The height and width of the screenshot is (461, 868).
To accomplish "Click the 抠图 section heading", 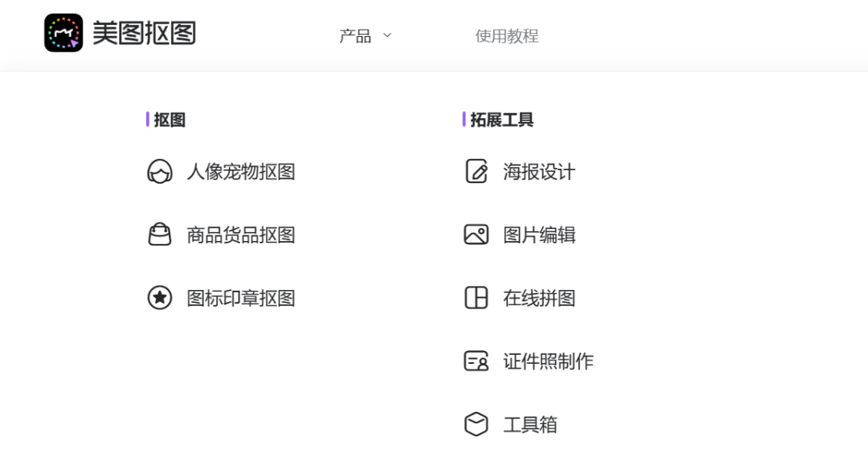I will pyautogui.click(x=170, y=120).
